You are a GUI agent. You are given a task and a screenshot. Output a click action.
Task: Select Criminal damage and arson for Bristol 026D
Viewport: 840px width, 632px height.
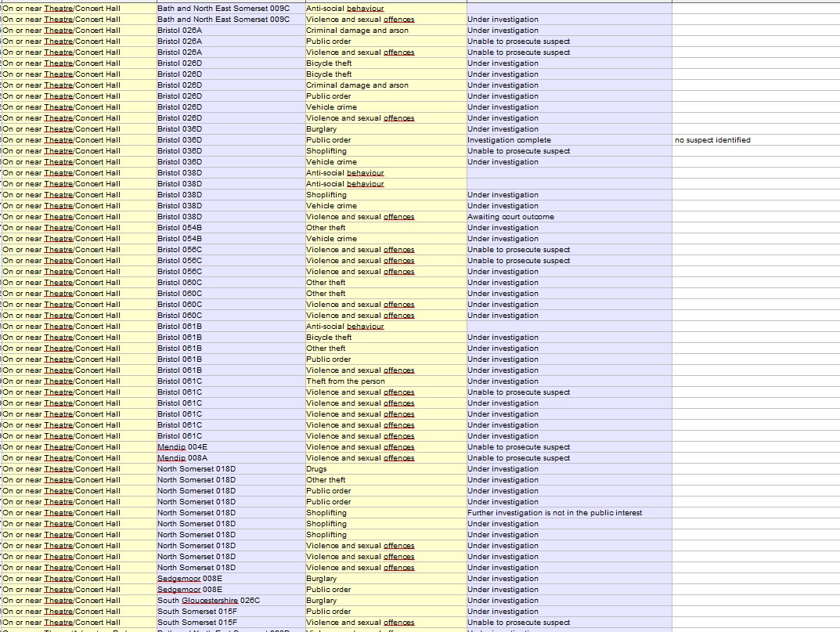pos(357,85)
